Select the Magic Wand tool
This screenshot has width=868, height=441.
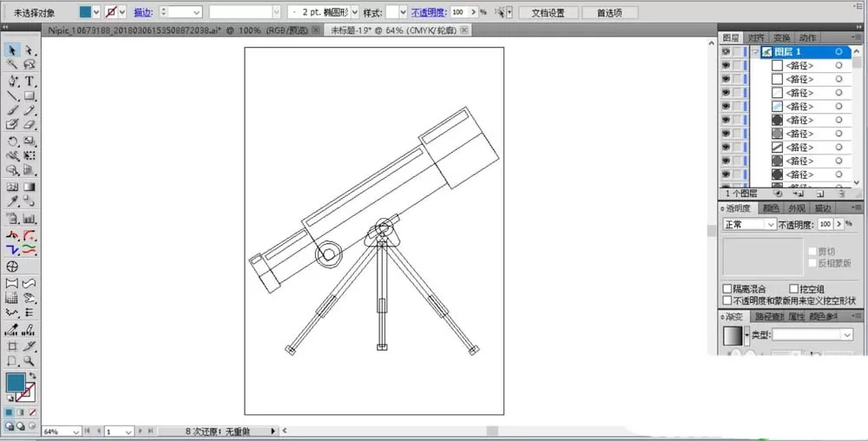pyautogui.click(x=11, y=65)
